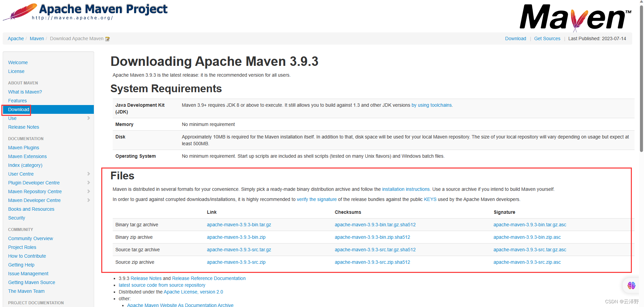Expand the Maven Repository Centre section
Screen dimensions: 644x307
[88, 191]
